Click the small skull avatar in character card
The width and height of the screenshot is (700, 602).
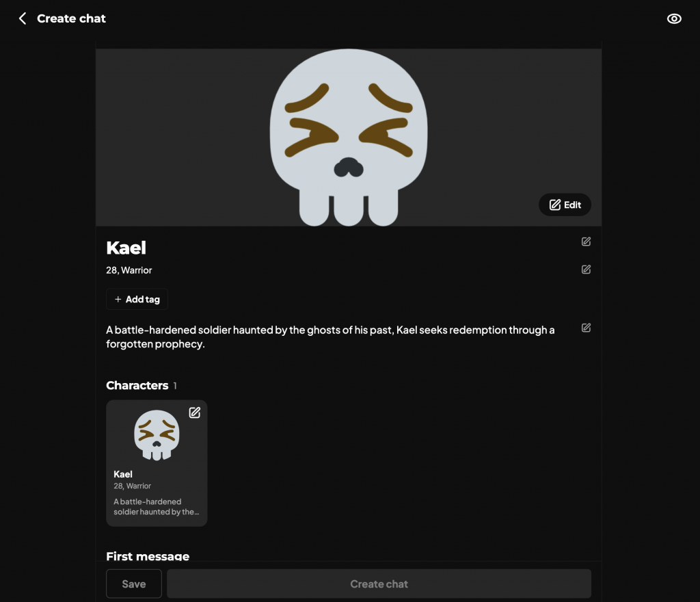coord(157,435)
